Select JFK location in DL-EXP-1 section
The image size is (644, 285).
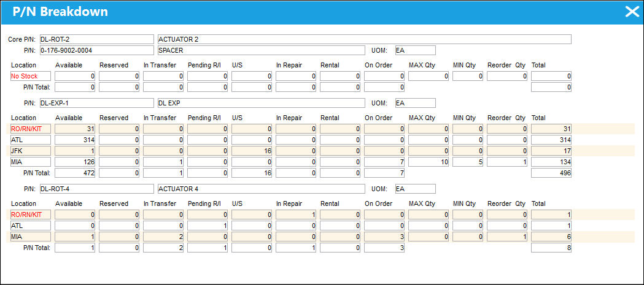31,151
